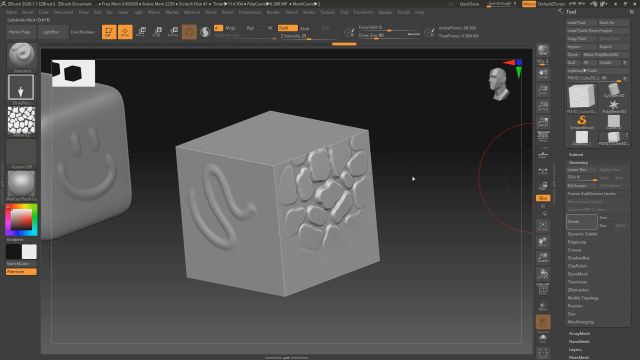
Task: Expand the DynaMesh subsection
Action: tap(578, 274)
